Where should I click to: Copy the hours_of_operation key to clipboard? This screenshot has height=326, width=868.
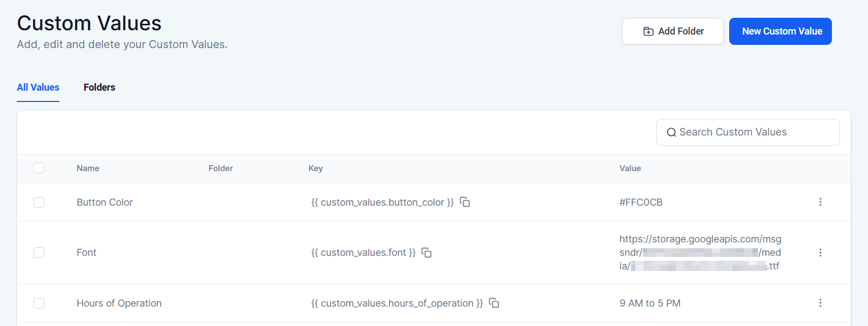(x=494, y=303)
